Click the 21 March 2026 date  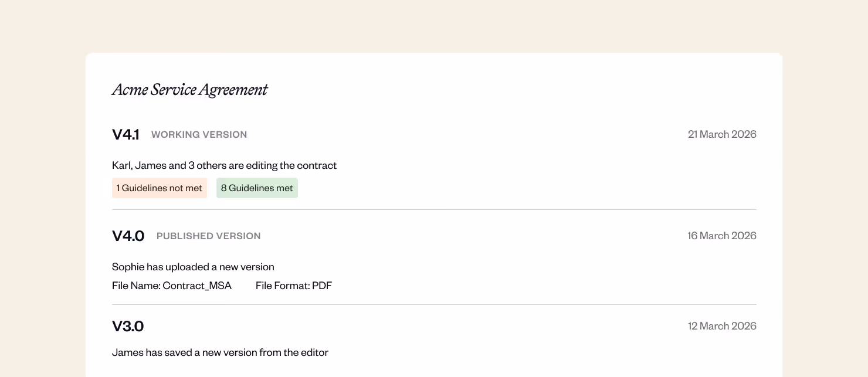[722, 134]
